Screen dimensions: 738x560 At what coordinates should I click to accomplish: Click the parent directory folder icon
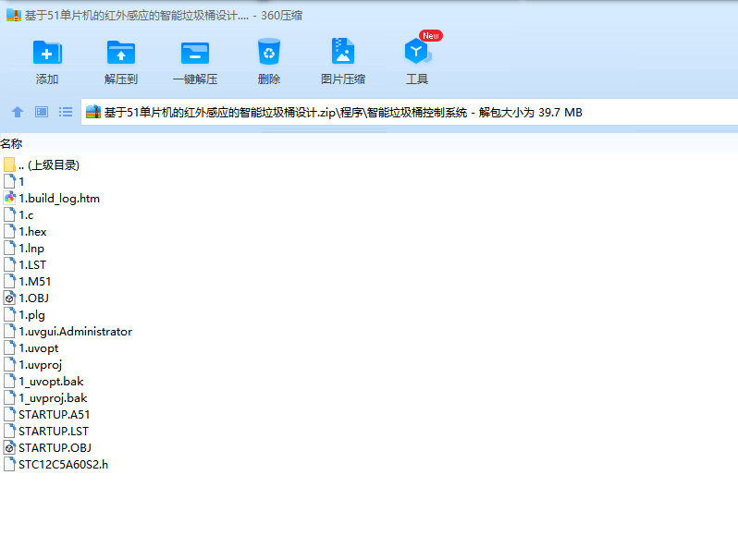pos(9,165)
